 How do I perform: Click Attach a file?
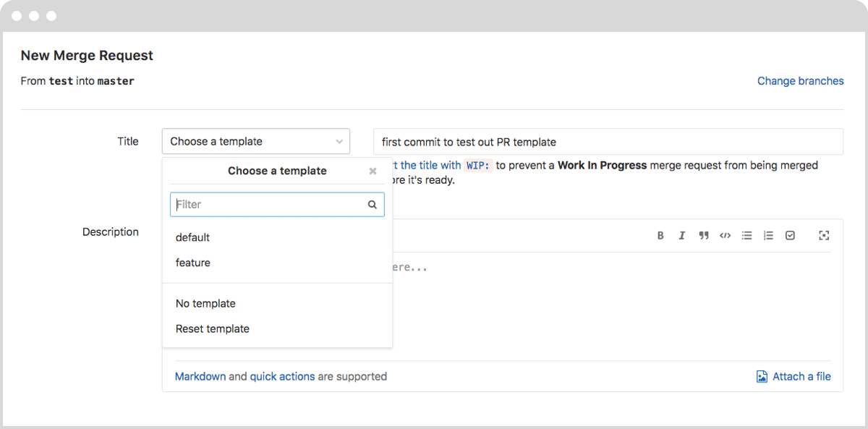pos(793,376)
